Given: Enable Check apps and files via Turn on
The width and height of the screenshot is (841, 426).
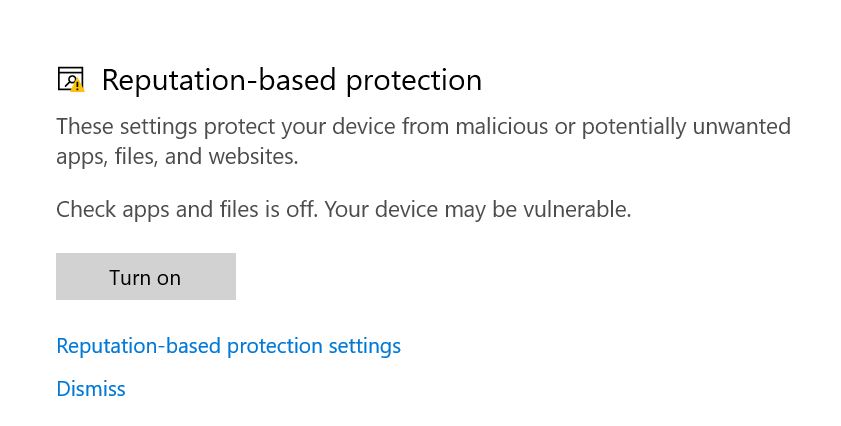Looking at the screenshot, I should (x=145, y=277).
